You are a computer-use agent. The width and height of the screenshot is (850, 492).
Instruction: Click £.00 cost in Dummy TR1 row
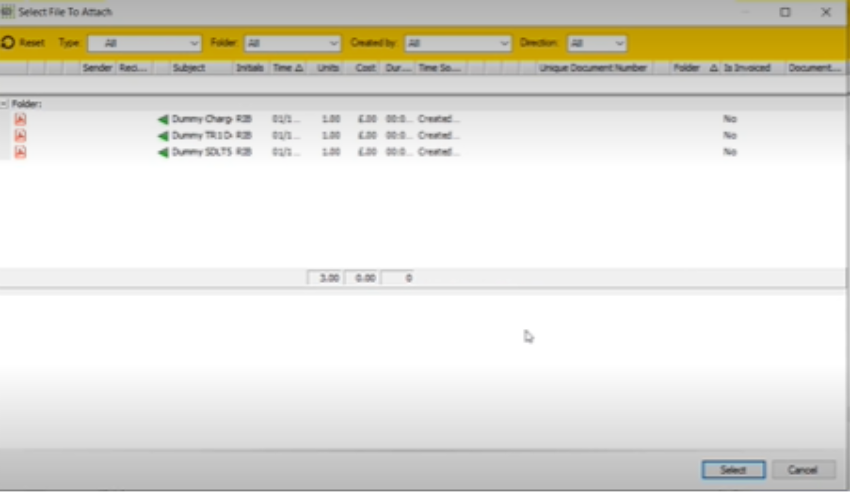(367, 135)
